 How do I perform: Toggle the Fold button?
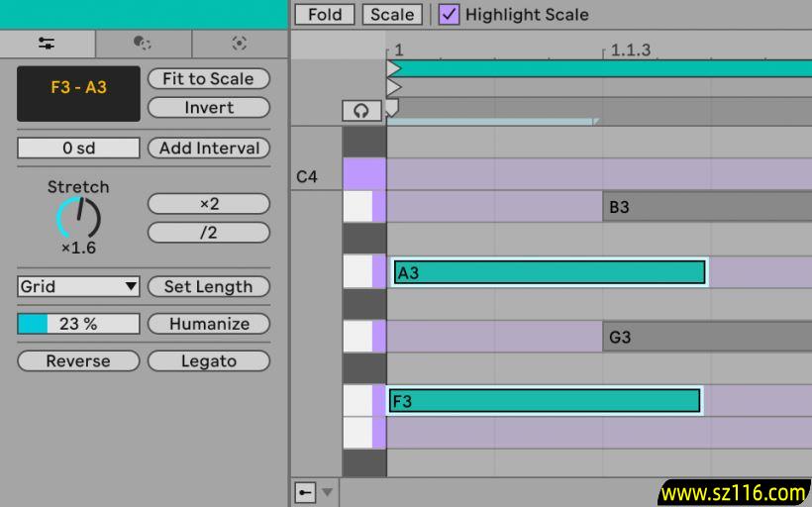click(324, 14)
